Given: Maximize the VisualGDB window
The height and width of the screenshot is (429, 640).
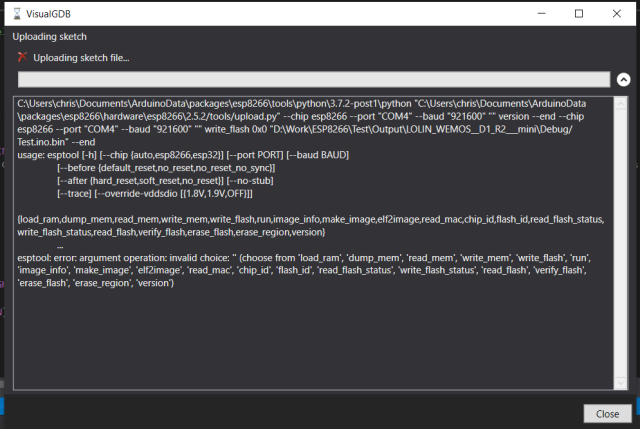Looking at the screenshot, I should pyautogui.click(x=579, y=13).
